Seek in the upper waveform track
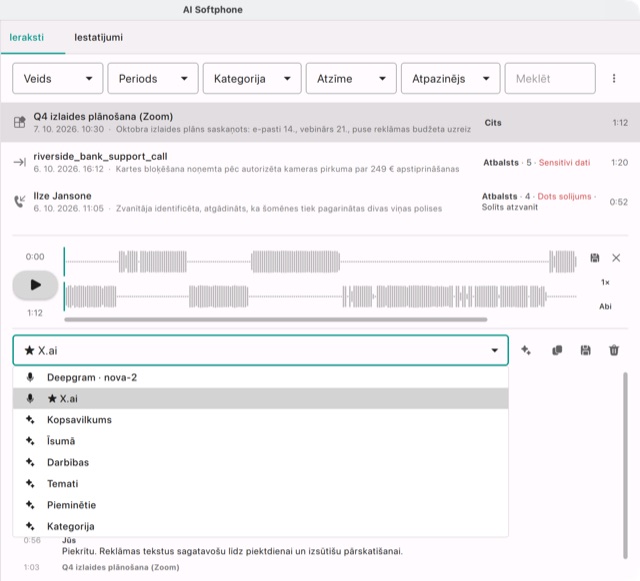Viewport: 640px width, 581px height. [x=320, y=261]
